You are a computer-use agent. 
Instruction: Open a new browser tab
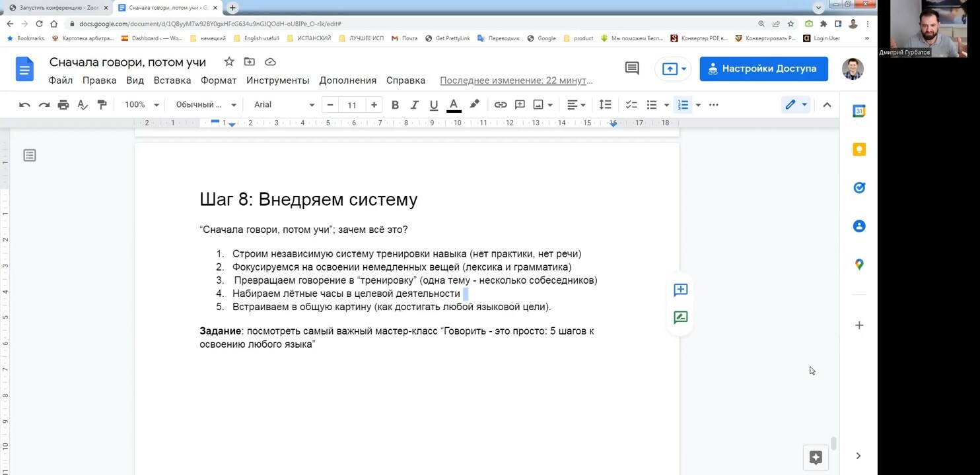[233, 8]
